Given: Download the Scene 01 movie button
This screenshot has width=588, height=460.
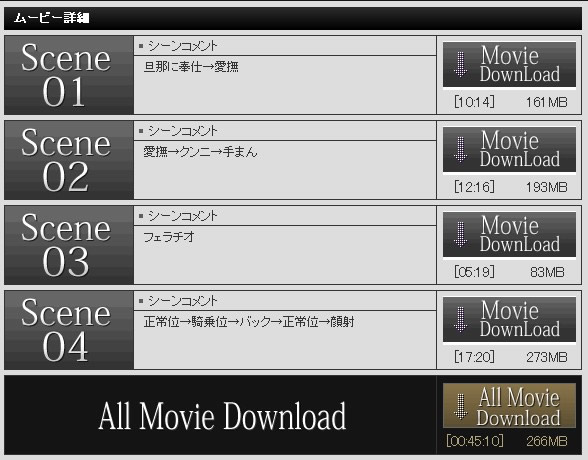Looking at the screenshot, I should coord(509,65).
